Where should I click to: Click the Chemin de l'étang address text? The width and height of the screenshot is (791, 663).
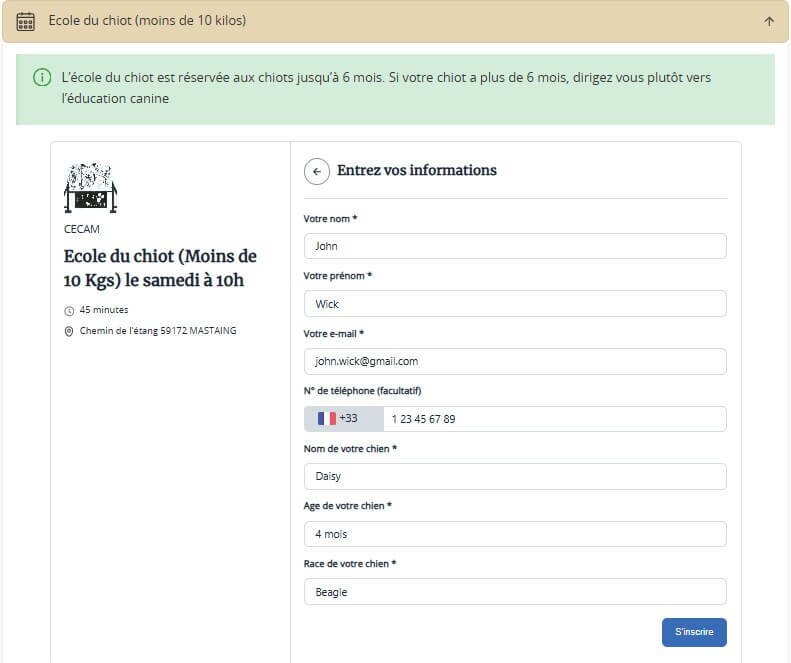[157, 331]
